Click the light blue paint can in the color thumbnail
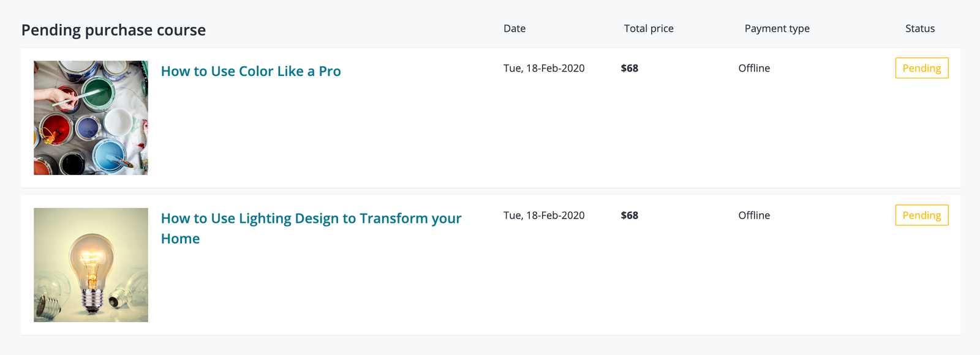 coord(111,156)
